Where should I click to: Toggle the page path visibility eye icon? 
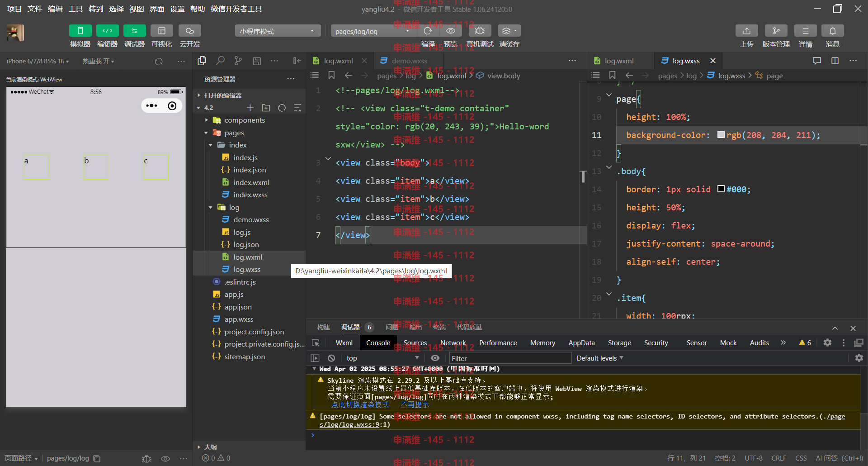point(165,458)
